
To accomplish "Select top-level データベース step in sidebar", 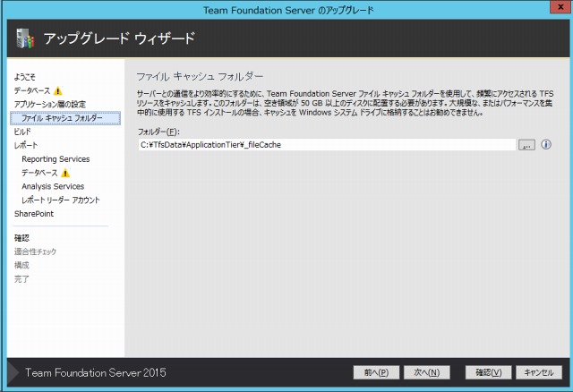I will click(x=32, y=90).
